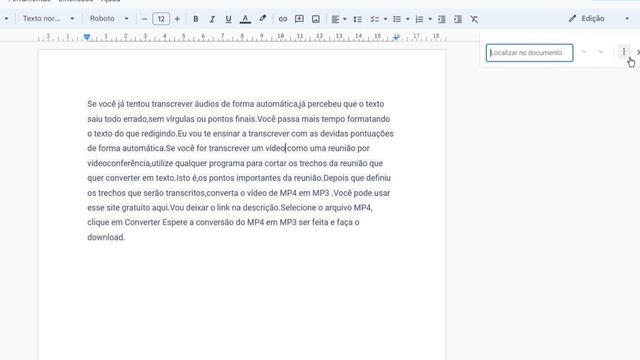This screenshot has width=640, height=360.
Task: Click the right indent marker on the ruler
Action: pyautogui.click(x=396, y=38)
